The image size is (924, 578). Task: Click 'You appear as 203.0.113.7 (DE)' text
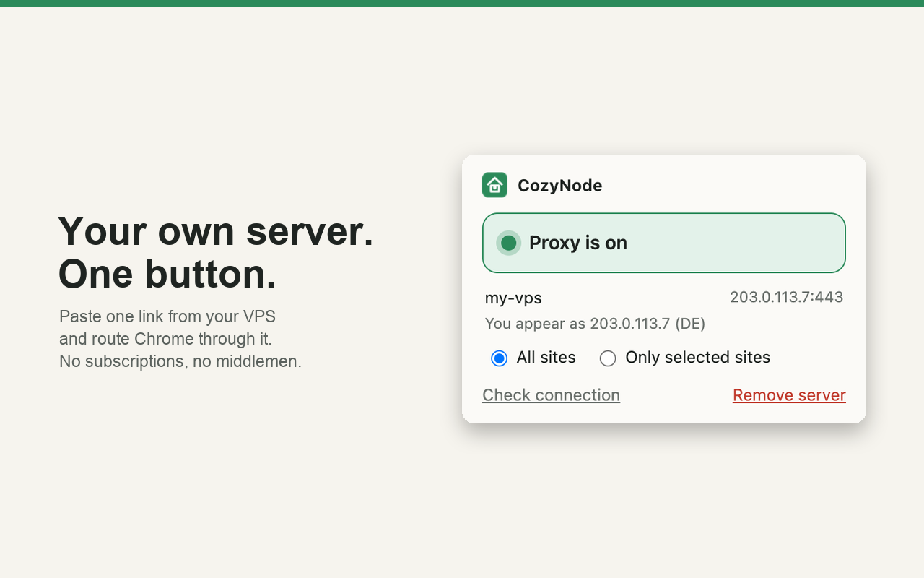tap(595, 324)
